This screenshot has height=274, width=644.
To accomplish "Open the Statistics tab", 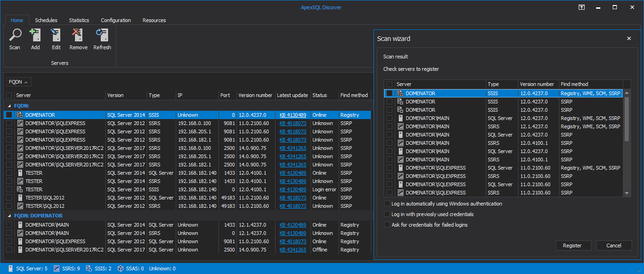I will coord(79,20).
